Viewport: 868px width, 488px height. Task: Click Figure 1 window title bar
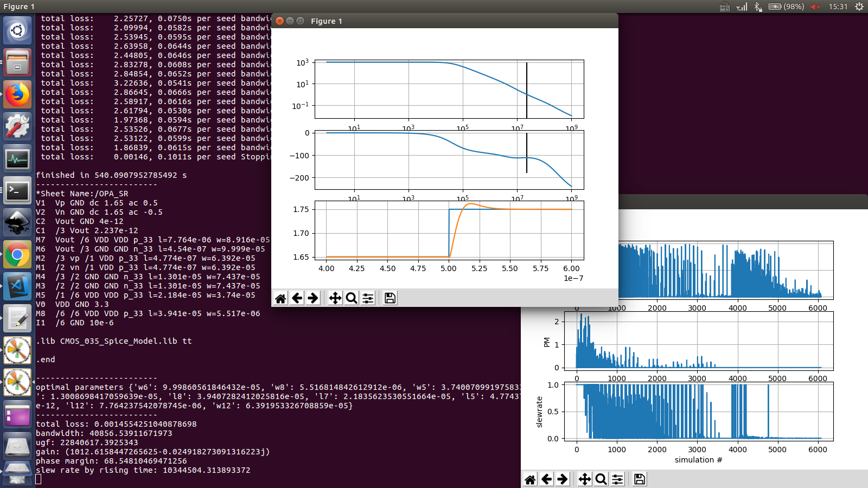pos(445,21)
